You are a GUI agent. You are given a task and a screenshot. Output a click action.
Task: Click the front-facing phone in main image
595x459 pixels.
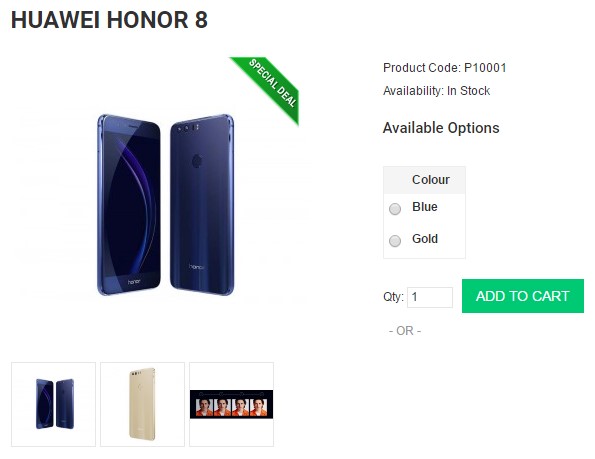[x=129, y=204]
